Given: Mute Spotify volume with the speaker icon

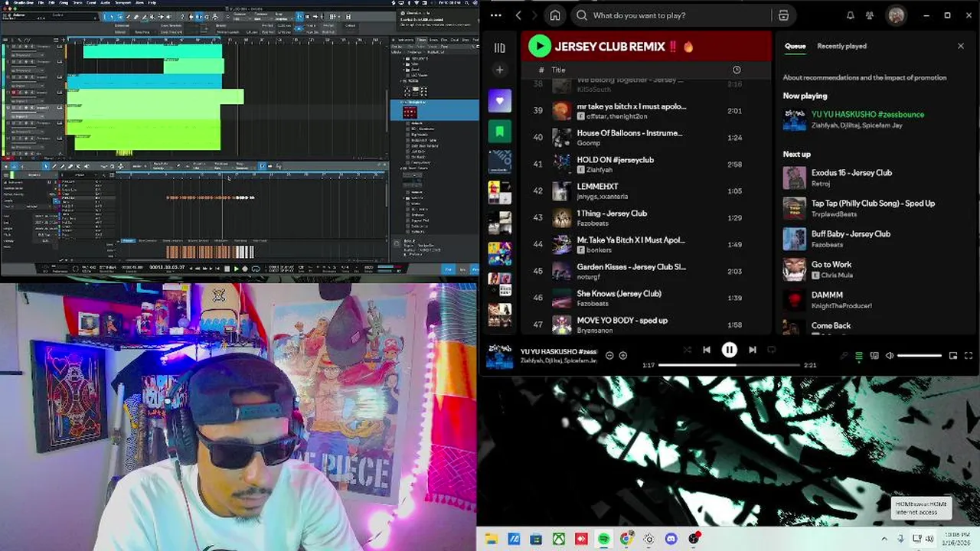Looking at the screenshot, I should 890,355.
